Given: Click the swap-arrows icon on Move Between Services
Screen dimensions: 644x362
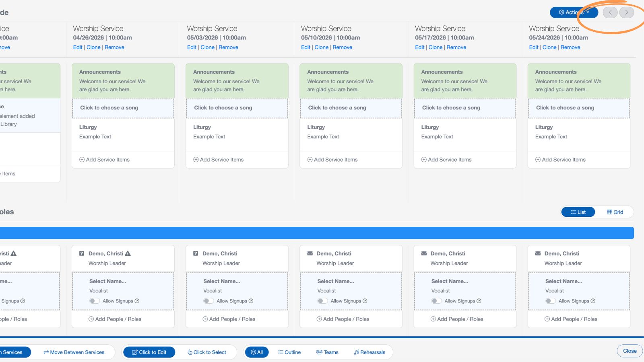Looking at the screenshot, I should (45, 352).
